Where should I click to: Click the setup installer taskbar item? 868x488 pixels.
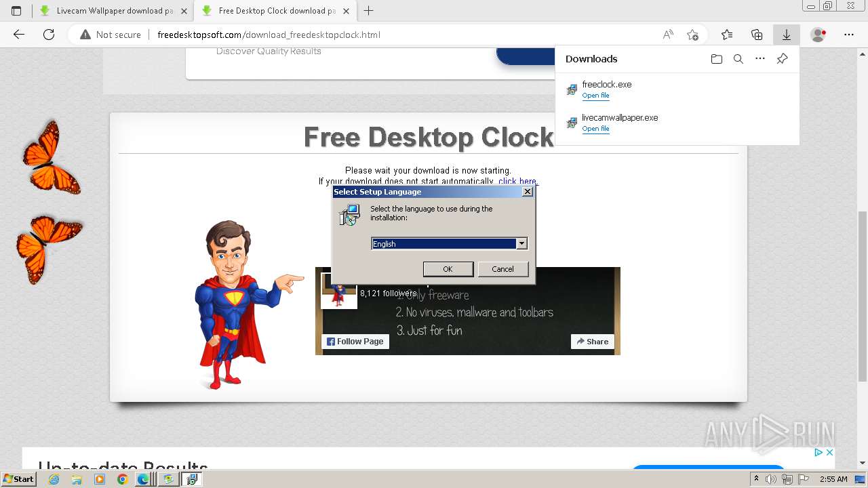point(192,479)
